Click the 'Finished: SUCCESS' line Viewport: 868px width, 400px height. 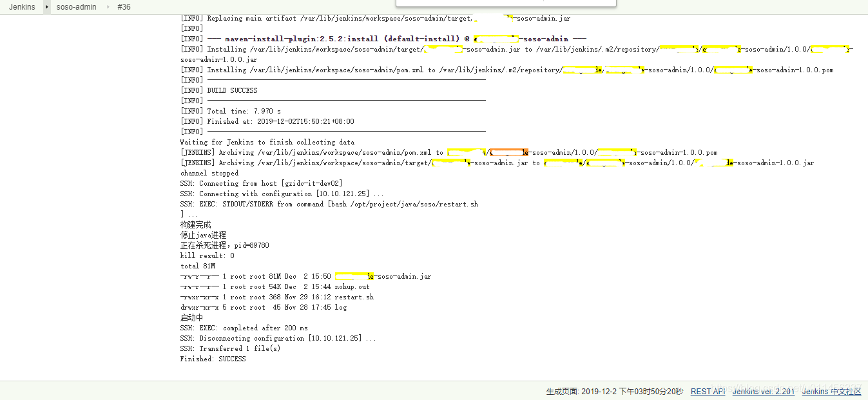[x=213, y=359]
